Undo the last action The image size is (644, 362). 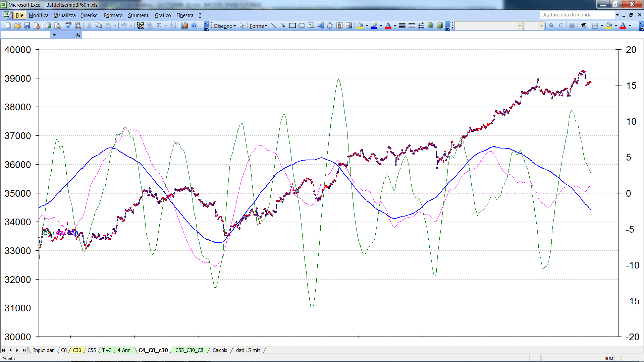pyautogui.click(x=124, y=25)
